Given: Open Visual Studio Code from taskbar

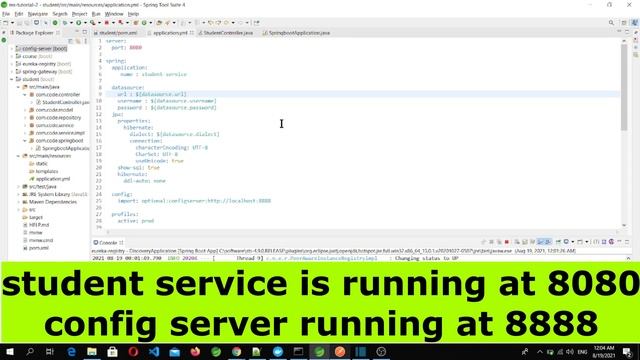Looking at the screenshot, I should tap(154, 352).
